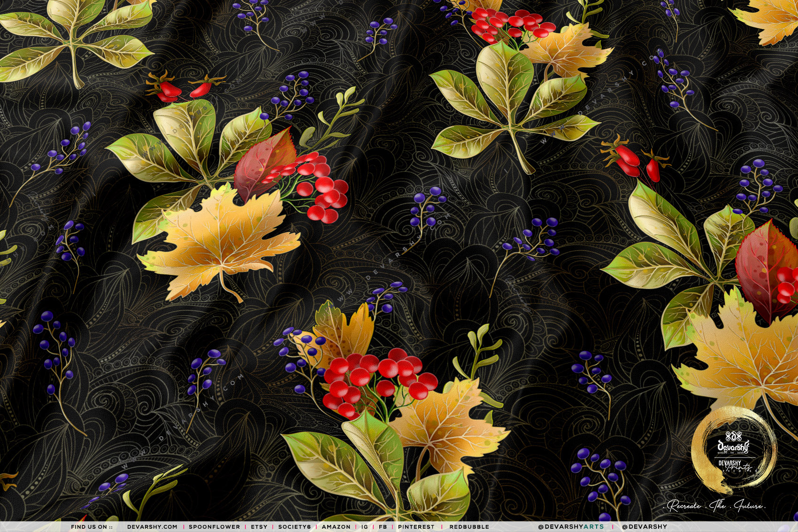The image size is (798, 532).
Task: Visit the AMAZON link in footer bar
Action: click(336, 527)
